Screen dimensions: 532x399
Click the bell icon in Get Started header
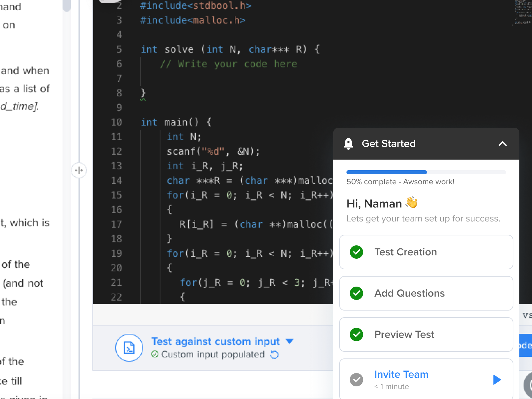tap(348, 144)
